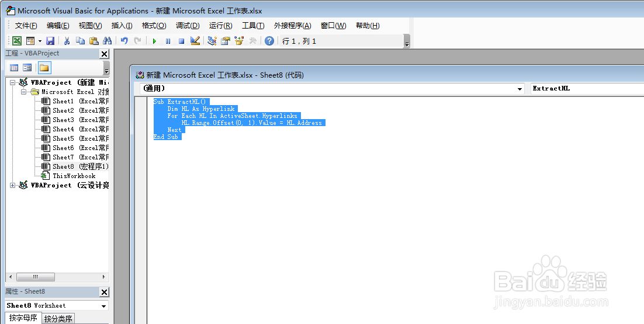Click the Cut scissors icon

point(67,41)
